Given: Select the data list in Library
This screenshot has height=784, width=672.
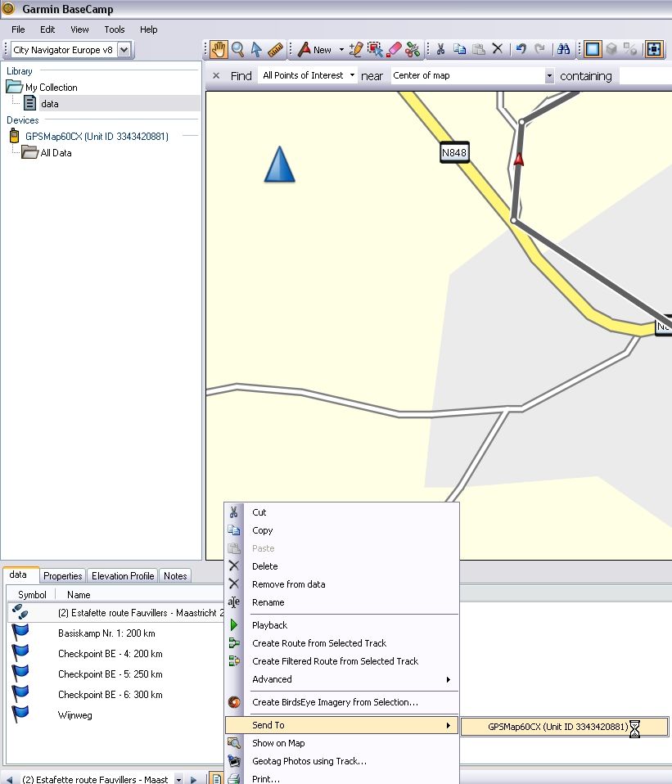Looking at the screenshot, I should [49, 104].
